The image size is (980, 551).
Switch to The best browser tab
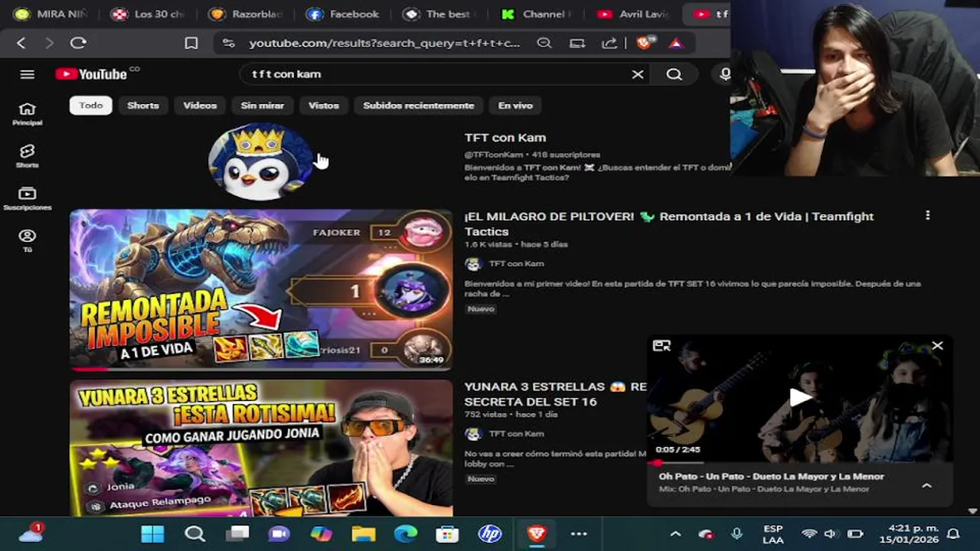click(440, 14)
